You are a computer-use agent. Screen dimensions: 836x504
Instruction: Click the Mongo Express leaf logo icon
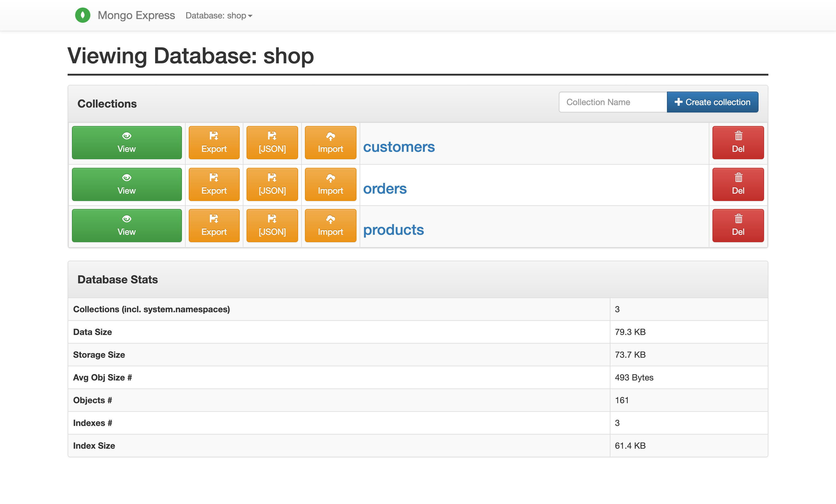point(82,15)
